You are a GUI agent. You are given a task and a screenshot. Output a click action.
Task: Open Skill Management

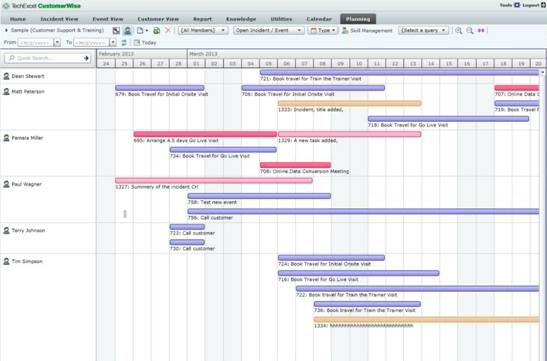tap(367, 31)
